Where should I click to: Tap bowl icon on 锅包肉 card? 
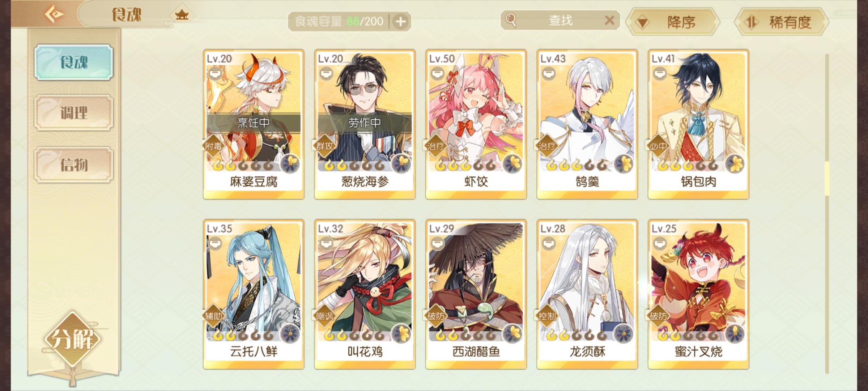[660, 74]
